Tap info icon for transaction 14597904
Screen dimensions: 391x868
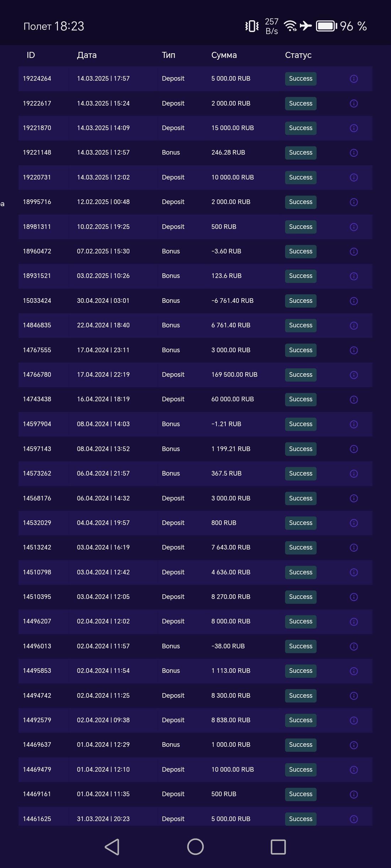354,424
